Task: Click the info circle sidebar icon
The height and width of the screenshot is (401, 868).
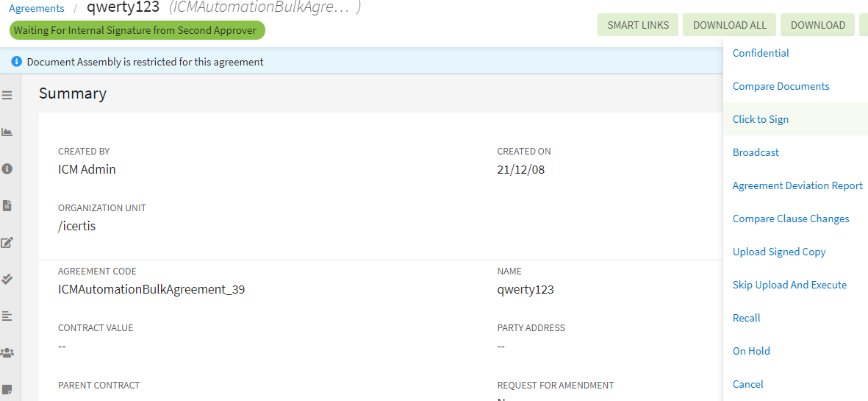Action: click(7, 168)
